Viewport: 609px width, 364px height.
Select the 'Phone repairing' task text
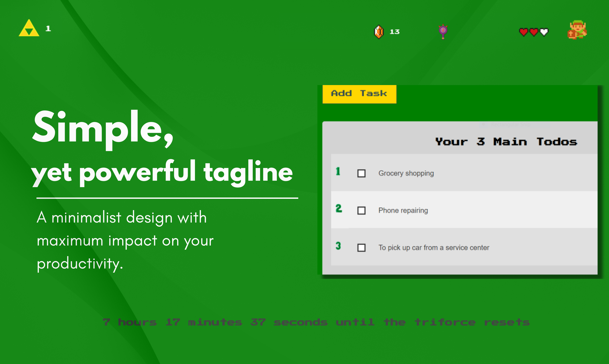pos(403,210)
